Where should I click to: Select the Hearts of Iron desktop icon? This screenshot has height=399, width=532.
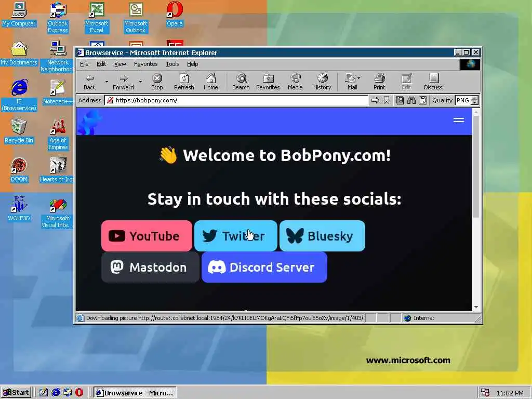point(57,170)
